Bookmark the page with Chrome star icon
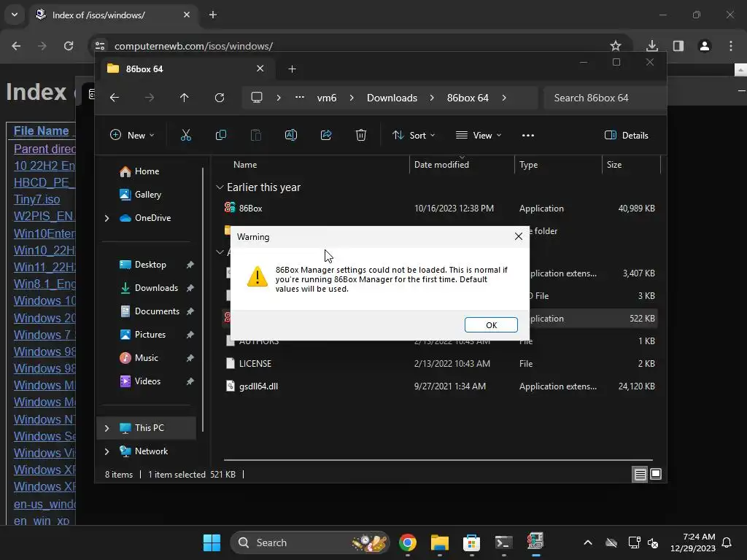Viewport: 747px width, 560px height. [x=616, y=46]
